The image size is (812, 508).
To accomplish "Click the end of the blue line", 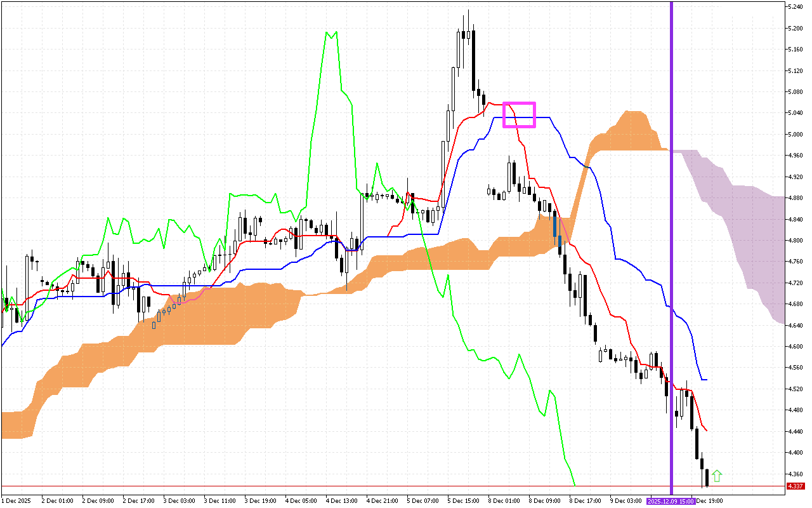I will 707,380.
